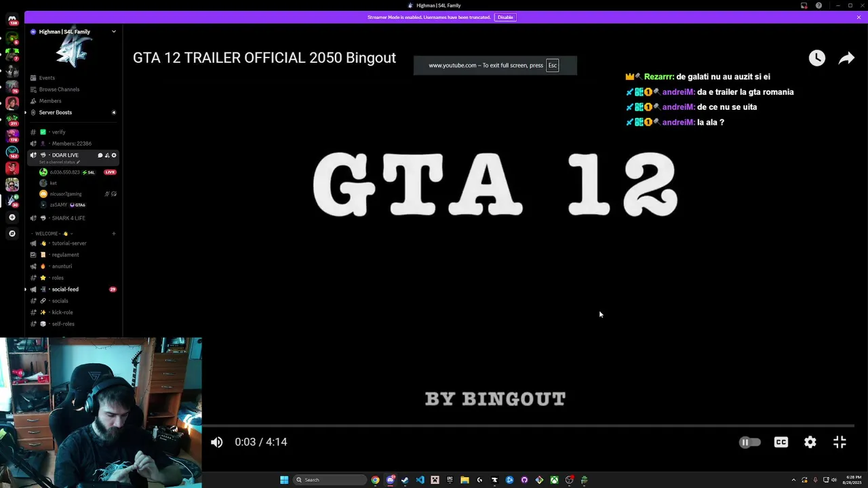Open Visual Studio Code from taskbar
The width and height of the screenshot is (868, 488).
420,480
